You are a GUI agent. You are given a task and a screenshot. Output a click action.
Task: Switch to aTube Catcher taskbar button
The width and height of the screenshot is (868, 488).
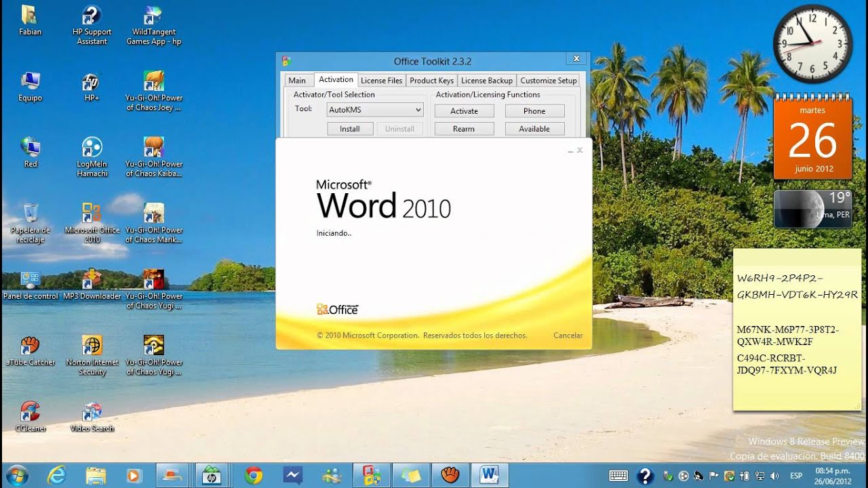coord(450,475)
